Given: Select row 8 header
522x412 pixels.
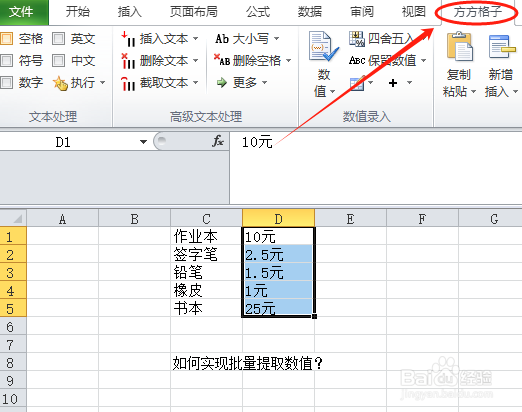Looking at the screenshot, I should pyautogui.click(x=13, y=363).
